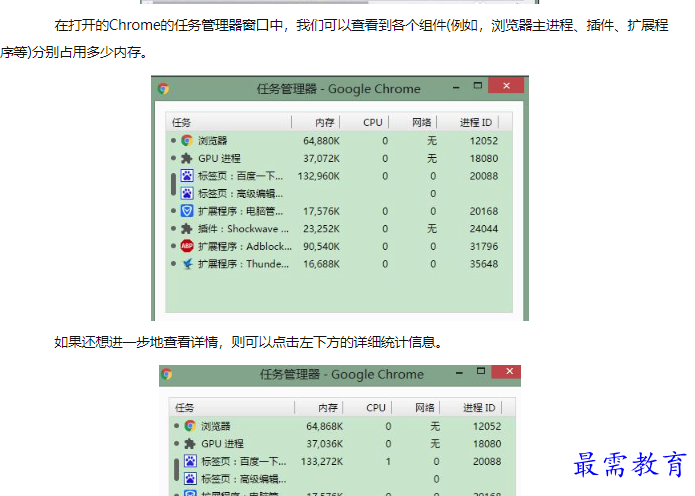The width and height of the screenshot is (695, 496).
Task: Select the 64,880K memory value
Action: point(321,141)
